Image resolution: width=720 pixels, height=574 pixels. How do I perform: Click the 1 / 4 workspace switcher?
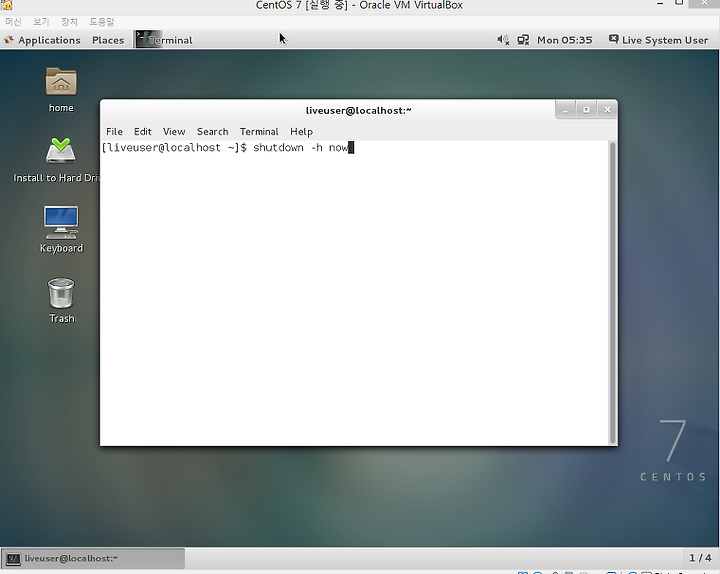tap(700, 558)
